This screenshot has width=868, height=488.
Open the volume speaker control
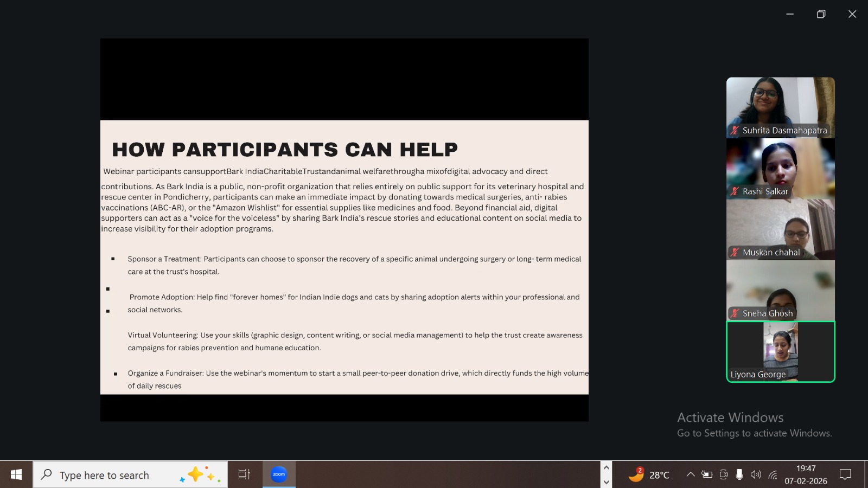[x=756, y=475]
